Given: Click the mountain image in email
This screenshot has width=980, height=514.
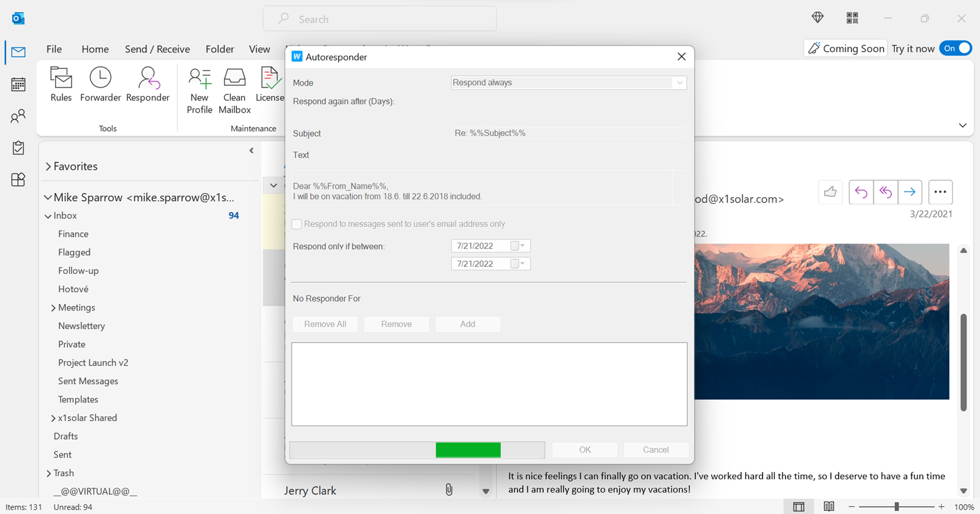Looking at the screenshot, I should click(822, 322).
